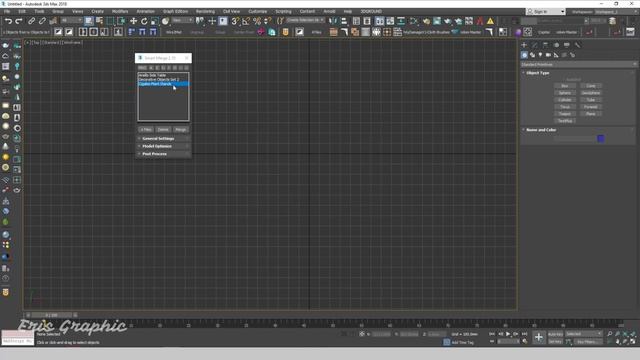Click the Cone primitive button

591,86
